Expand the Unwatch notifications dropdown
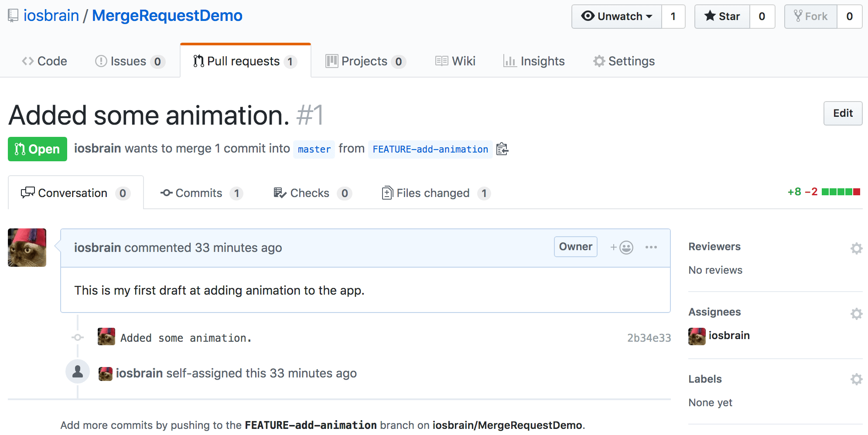This screenshot has height=435, width=868. 617,17
